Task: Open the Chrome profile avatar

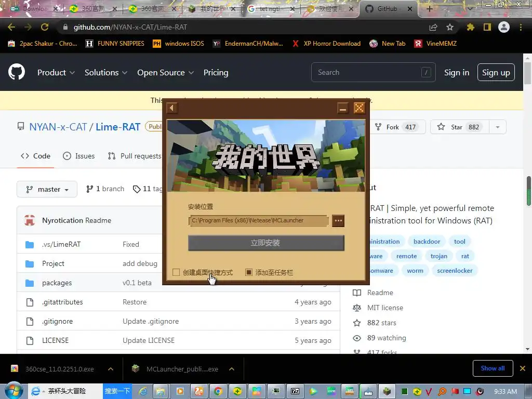Action: coord(504,27)
